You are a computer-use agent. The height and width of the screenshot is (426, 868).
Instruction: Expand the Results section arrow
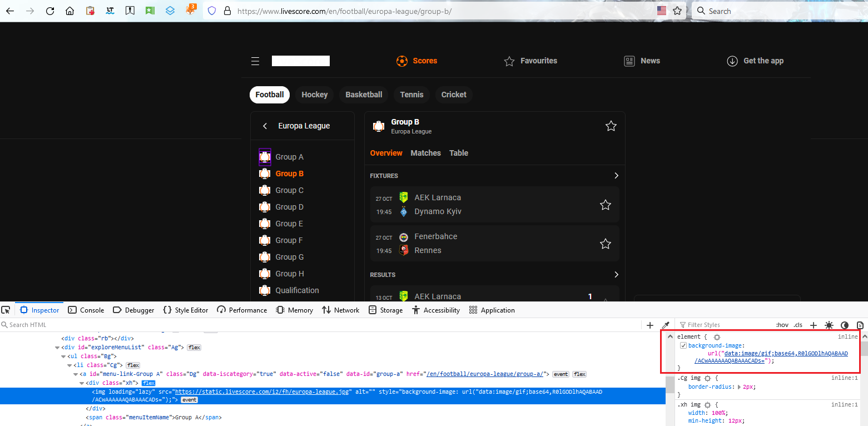616,275
